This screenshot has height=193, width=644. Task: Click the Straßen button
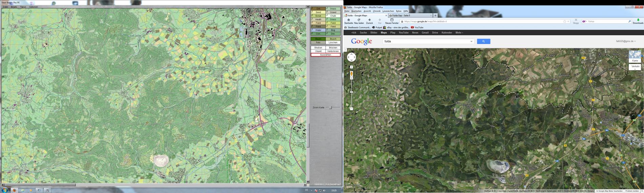[318, 48]
